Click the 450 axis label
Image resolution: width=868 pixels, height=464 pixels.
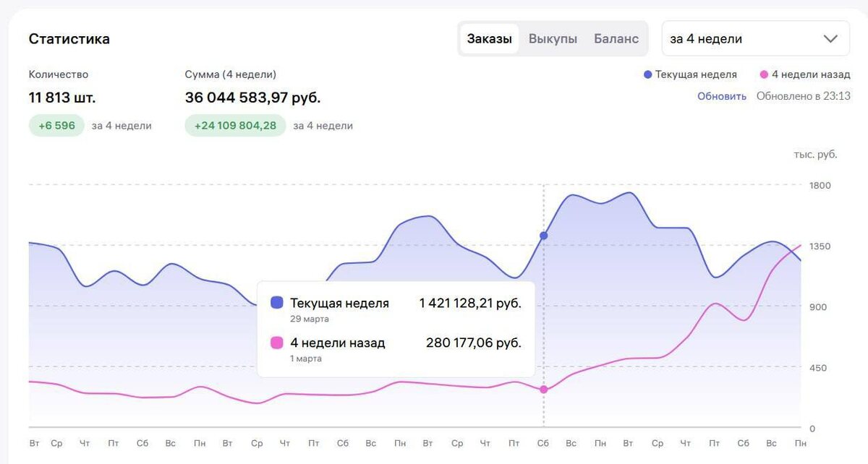818,367
